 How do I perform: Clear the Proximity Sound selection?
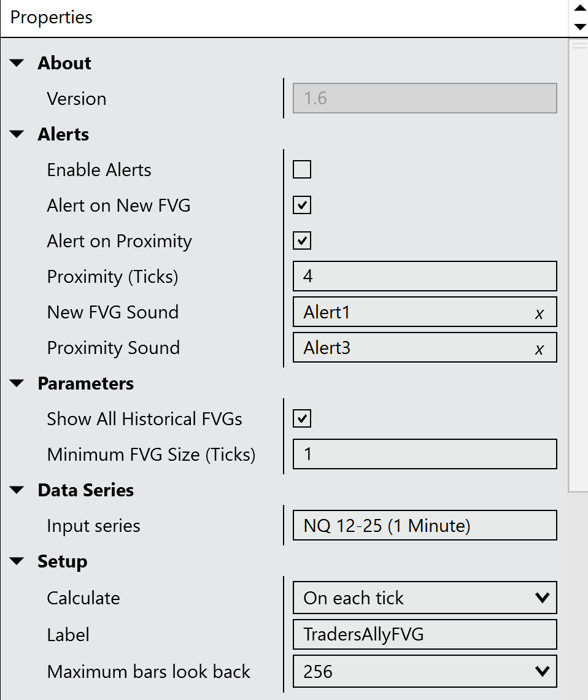539,349
